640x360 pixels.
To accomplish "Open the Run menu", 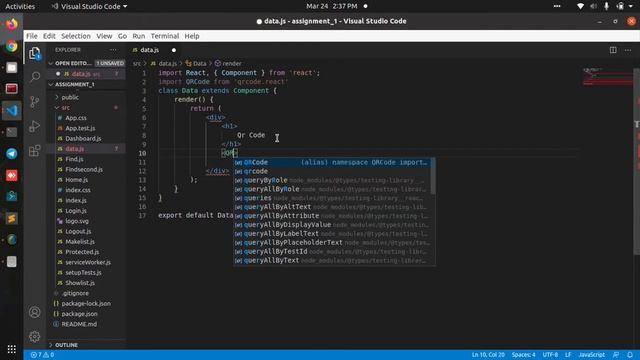I will (138, 36).
